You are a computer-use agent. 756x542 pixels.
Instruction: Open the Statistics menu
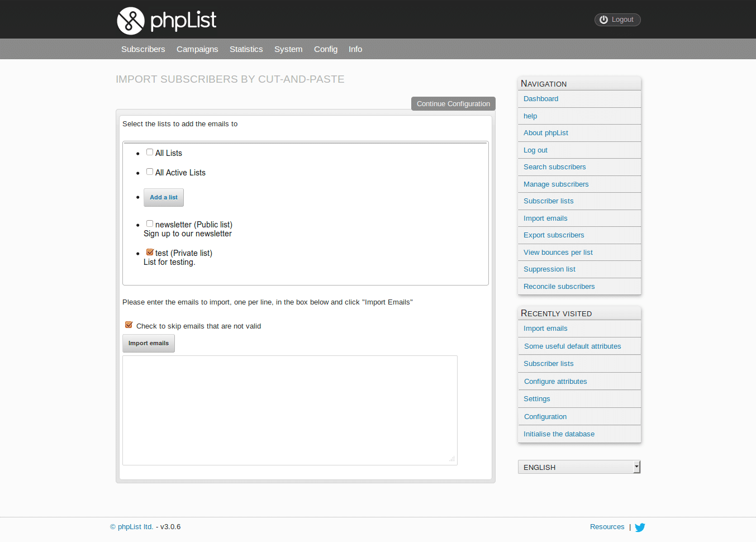point(246,49)
